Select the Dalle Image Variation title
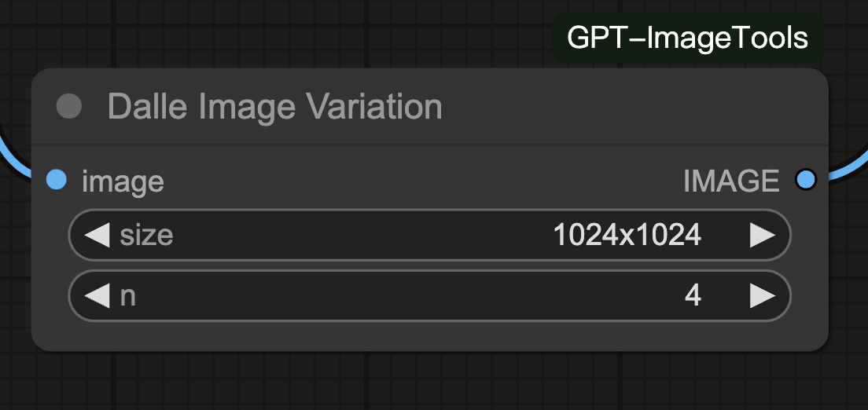868x410 pixels. (x=274, y=106)
